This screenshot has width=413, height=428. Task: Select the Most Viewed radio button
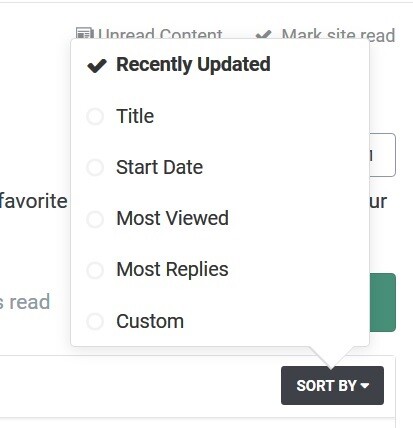[95, 219]
